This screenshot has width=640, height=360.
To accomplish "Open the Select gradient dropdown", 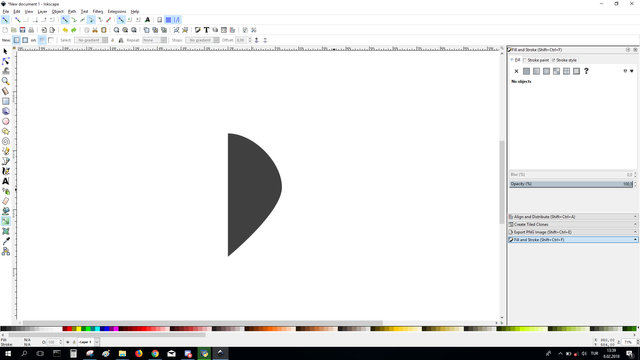I will click(x=91, y=40).
